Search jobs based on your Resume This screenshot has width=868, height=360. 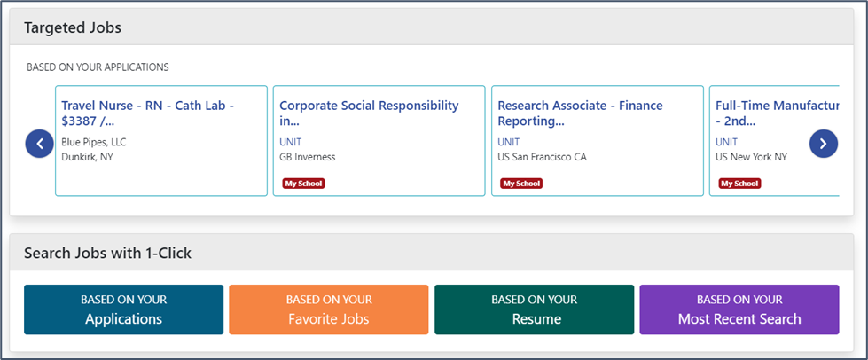535,309
